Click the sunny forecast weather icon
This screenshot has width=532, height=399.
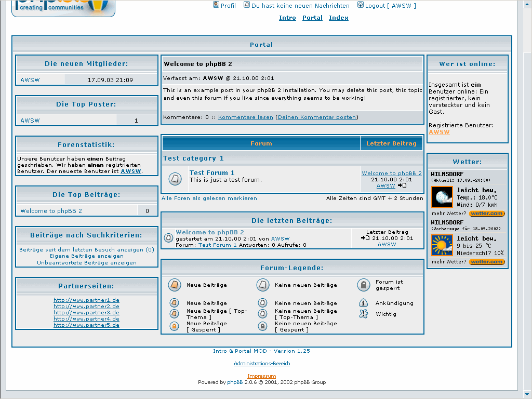[442, 245]
